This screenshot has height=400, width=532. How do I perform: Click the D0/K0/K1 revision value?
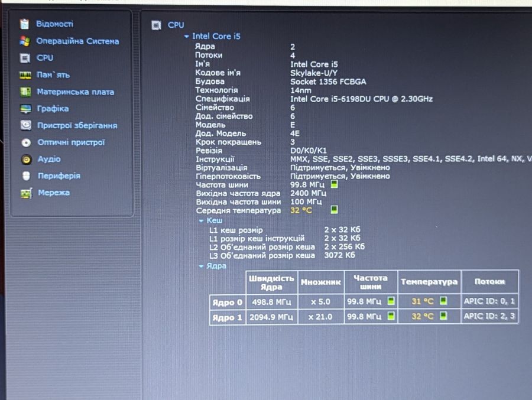click(x=309, y=151)
